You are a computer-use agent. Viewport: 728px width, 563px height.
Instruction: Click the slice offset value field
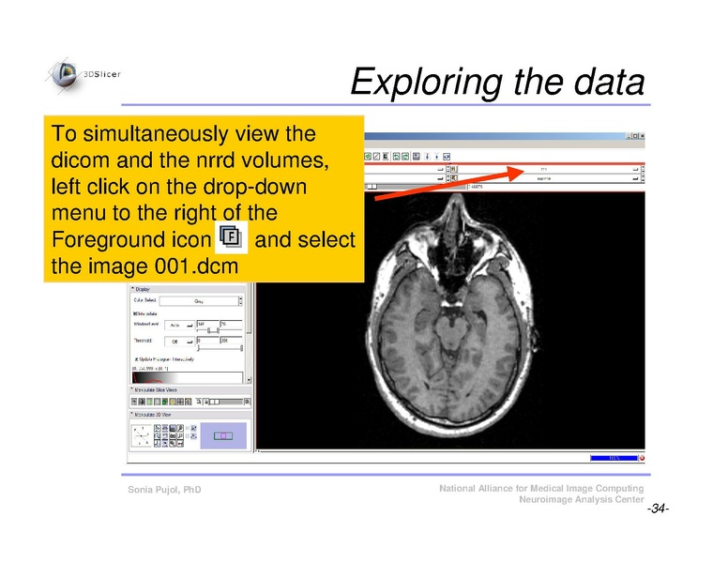click(555, 187)
